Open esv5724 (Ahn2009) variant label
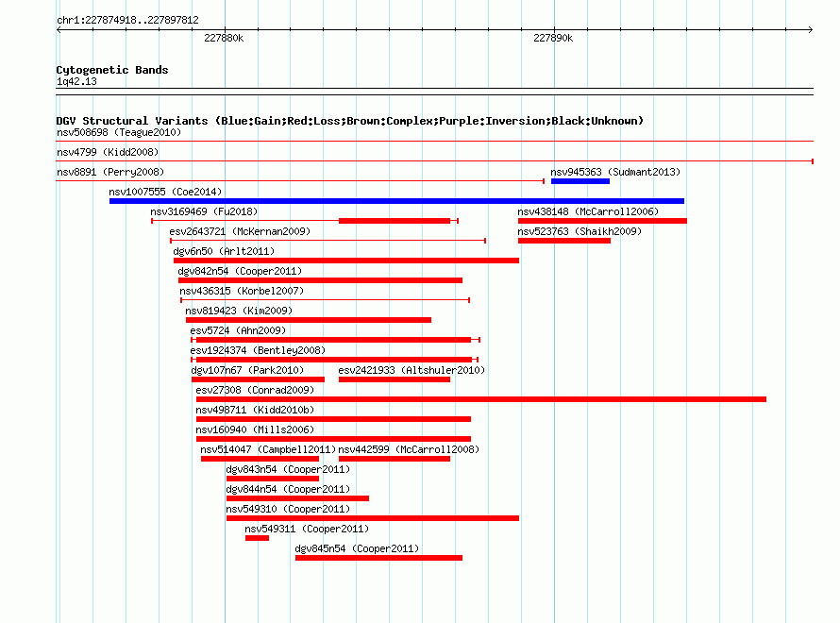 point(238,330)
